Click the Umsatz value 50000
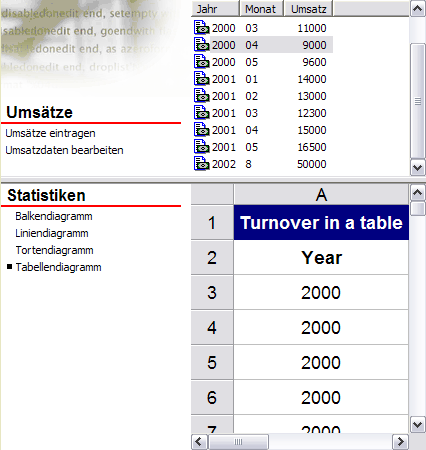Image resolution: width=426 pixels, height=450 pixels. click(312, 164)
